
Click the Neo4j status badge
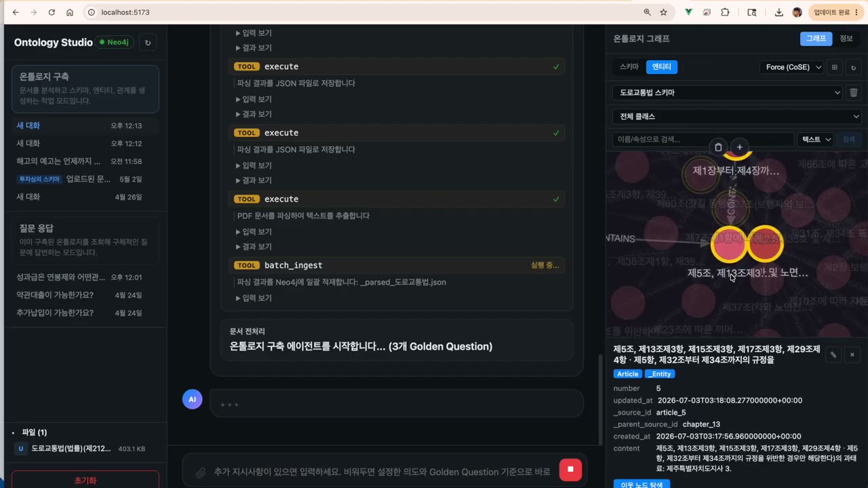114,42
